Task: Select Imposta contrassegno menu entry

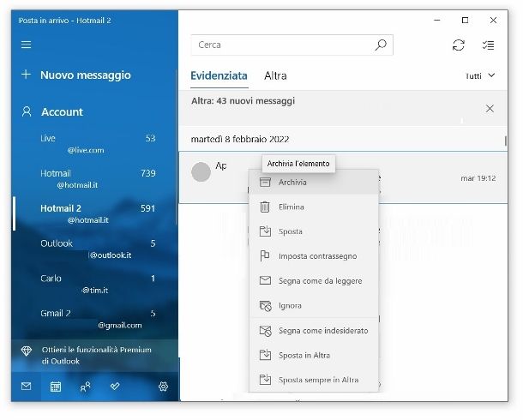Action: (x=314, y=256)
